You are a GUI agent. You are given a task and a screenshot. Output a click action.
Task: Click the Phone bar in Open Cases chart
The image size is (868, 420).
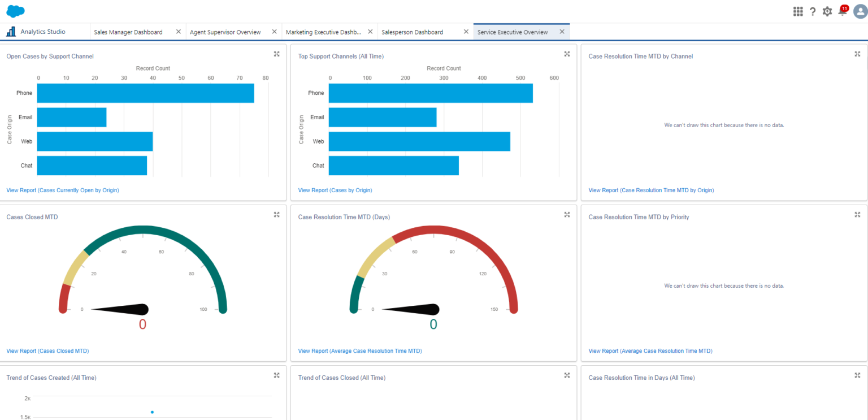pos(145,93)
